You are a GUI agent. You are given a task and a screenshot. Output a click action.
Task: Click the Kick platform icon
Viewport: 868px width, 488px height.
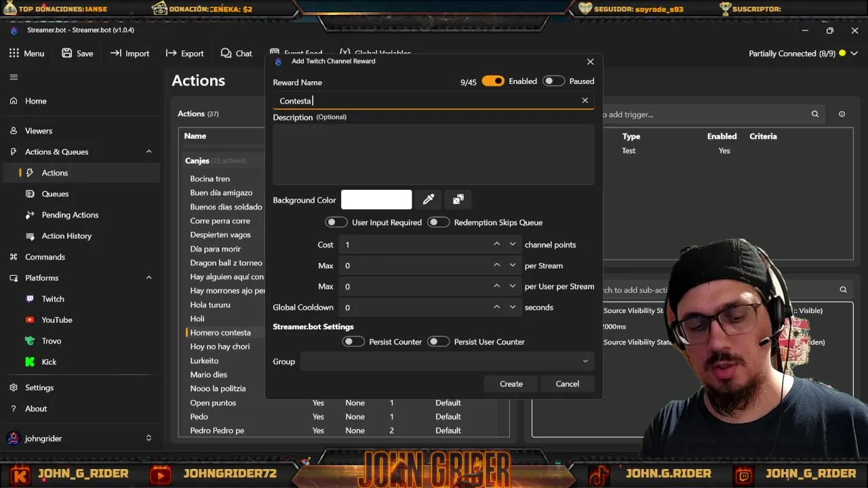click(30, 362)
